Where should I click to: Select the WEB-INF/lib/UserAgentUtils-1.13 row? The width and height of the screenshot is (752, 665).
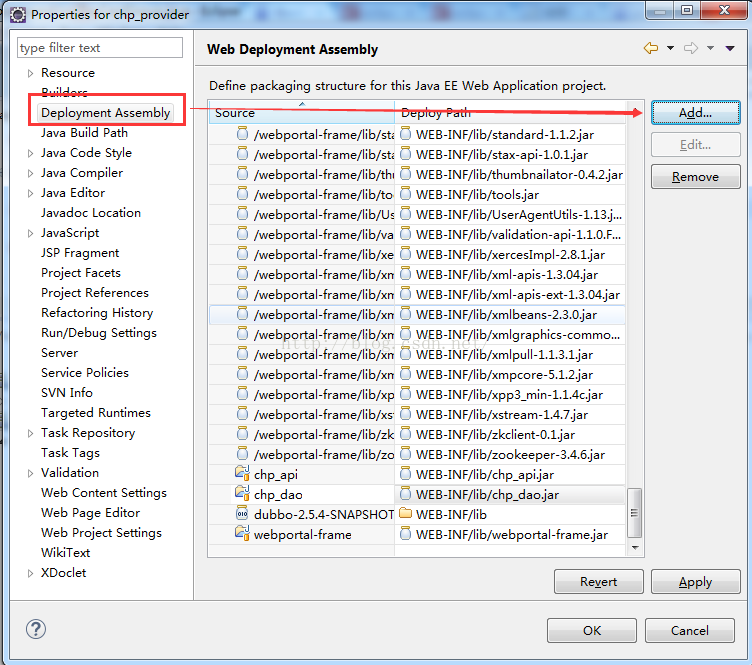417,214
